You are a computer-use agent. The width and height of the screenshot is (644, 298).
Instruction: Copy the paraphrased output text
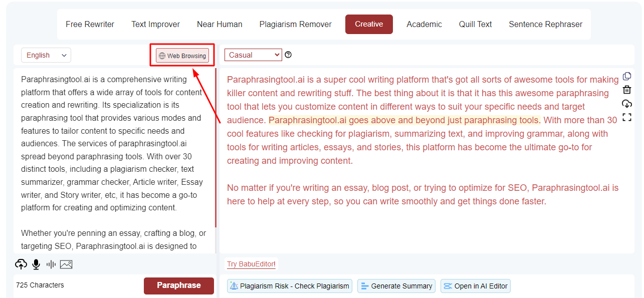coord(626,76)
